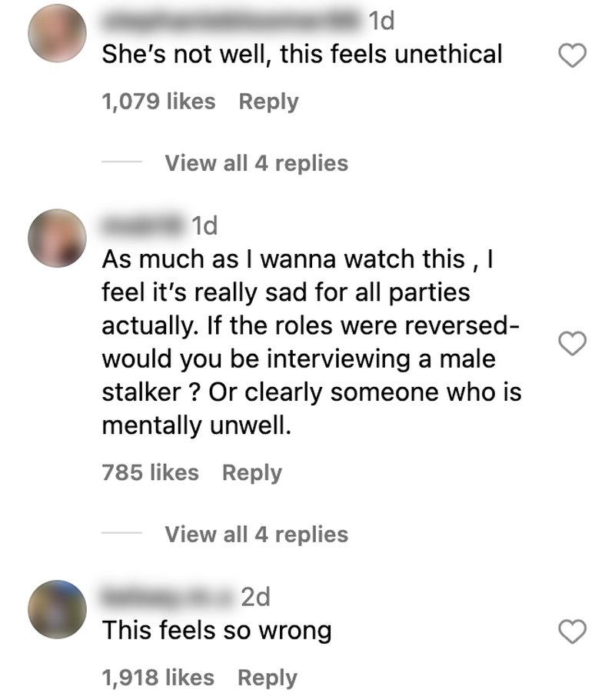
Task: Open the avatar beside "She's not well" comment
Action: coord(57,34)
